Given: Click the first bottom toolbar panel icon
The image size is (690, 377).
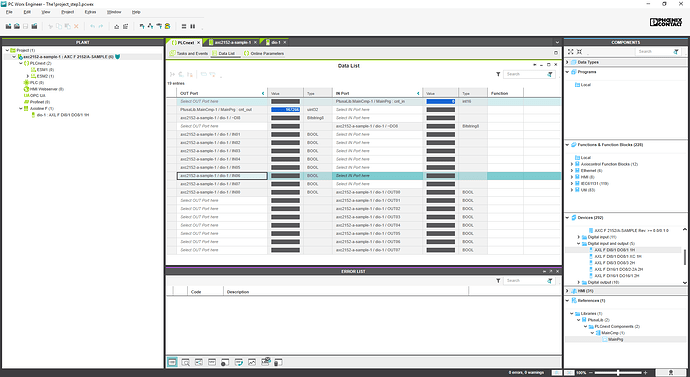Looking at the screenshot, I should [172, 362].
